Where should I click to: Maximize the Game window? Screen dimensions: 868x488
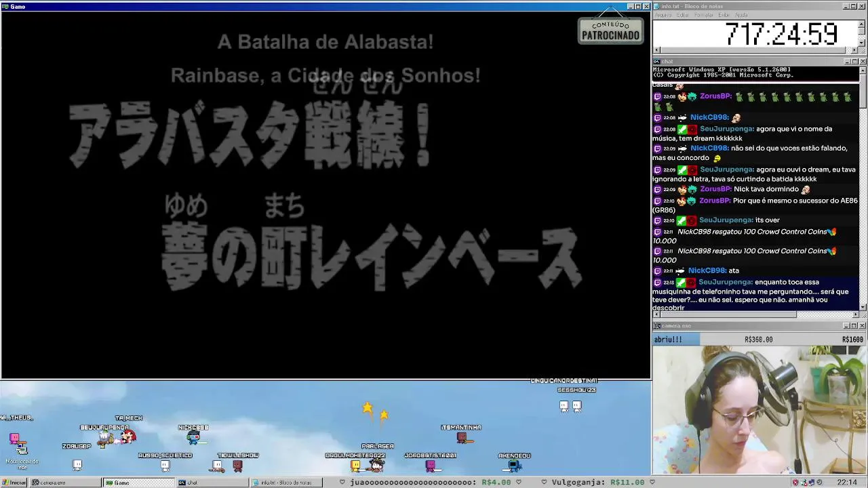coord(638,6)
